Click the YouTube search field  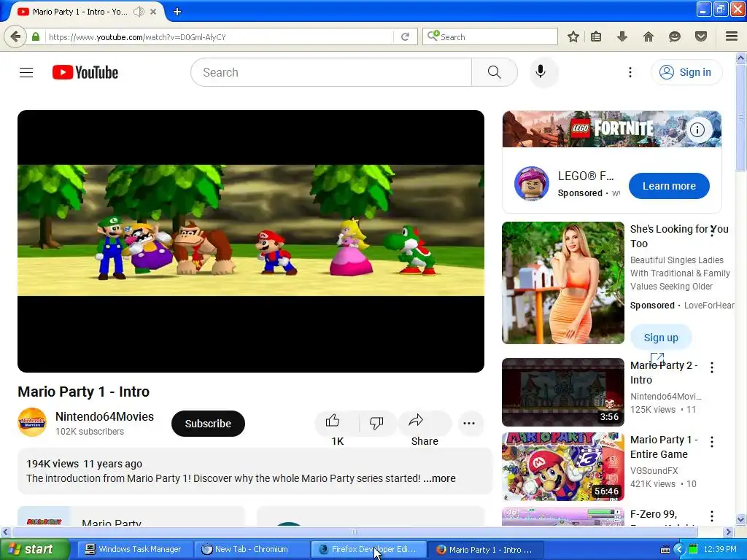(331, 72)
